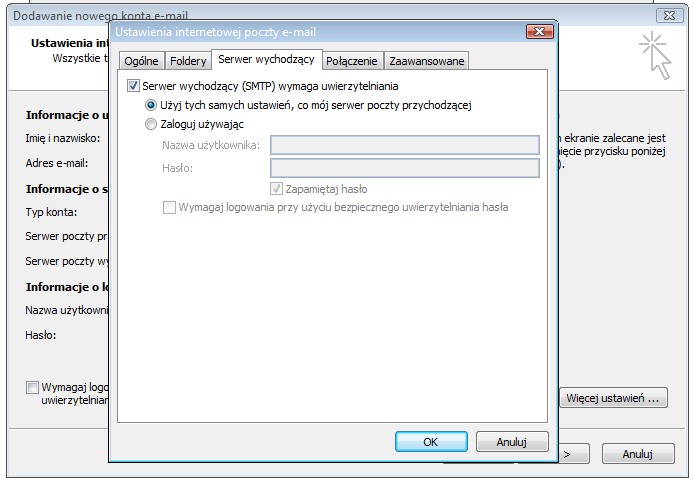Toggle the Zapamiętaj hasło checkbox
694x484 pixels.
(x=277, y=188)
